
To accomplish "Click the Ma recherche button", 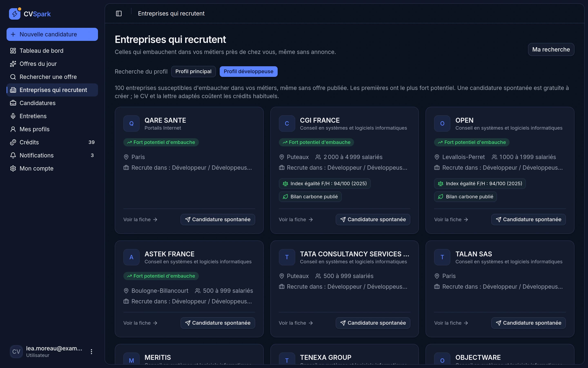I will pos(551,49).
